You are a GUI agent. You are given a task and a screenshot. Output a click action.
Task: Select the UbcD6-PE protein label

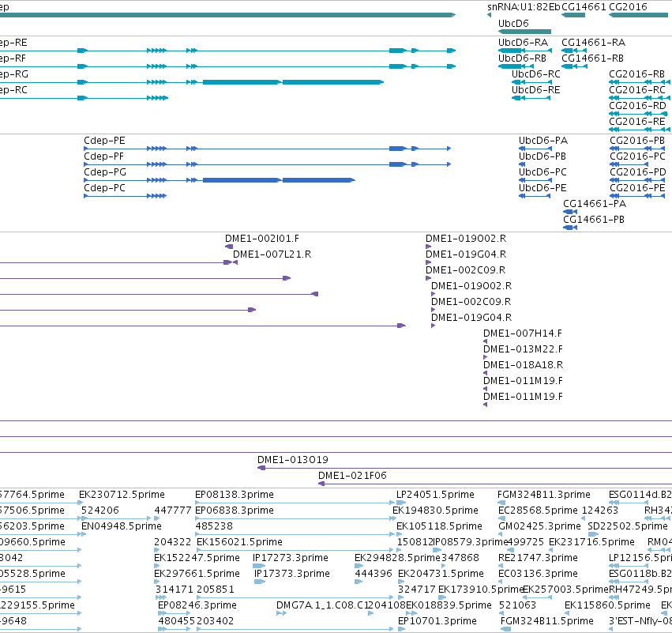(x=542, y=188)
